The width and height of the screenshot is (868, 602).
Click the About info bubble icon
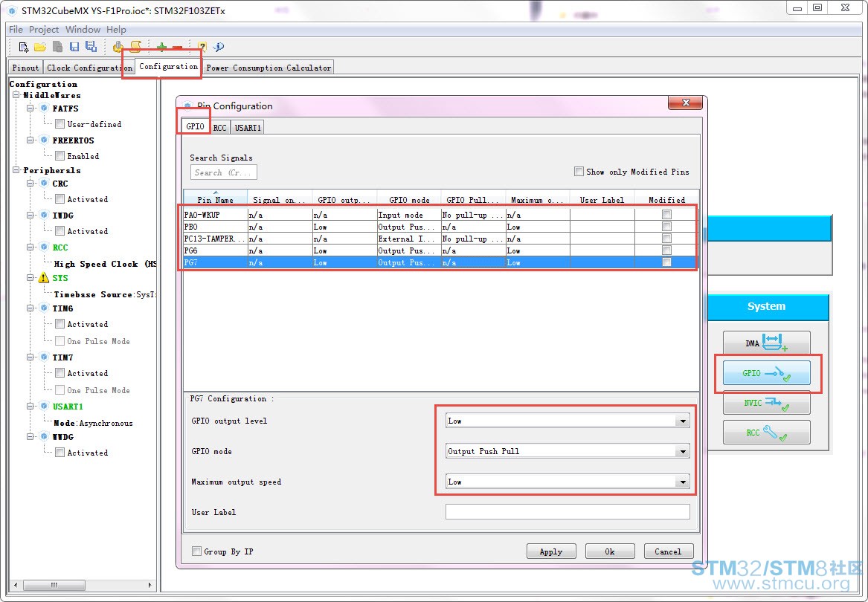[219, 47]
